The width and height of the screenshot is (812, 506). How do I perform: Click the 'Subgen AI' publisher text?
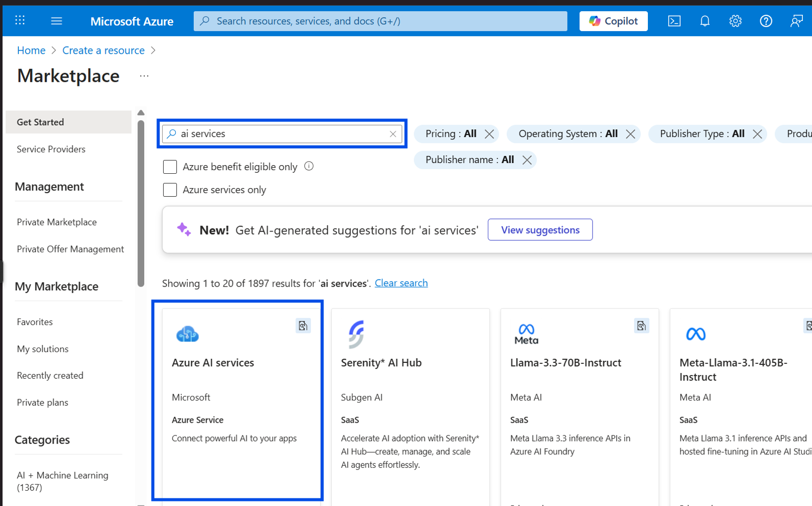[362, 398]
